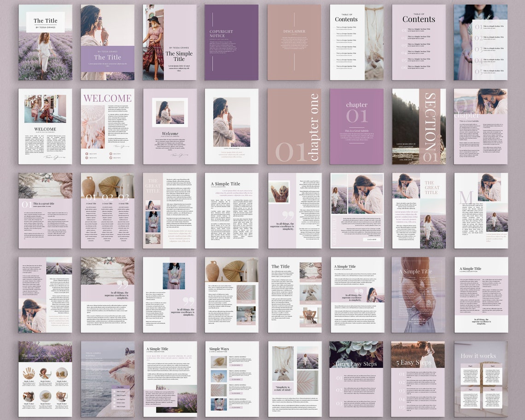
Task: Select the quotation mark icon beside the simplicity quote
Action: (x=288, y=215)
